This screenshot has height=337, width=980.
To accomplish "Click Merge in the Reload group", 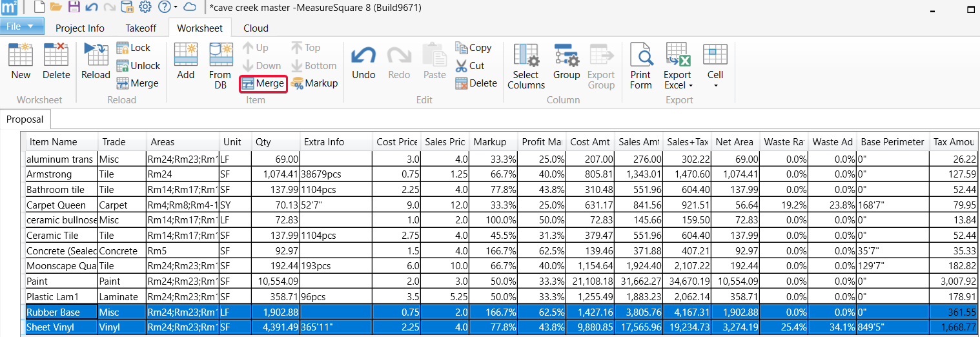I will [x=137, y=83].
